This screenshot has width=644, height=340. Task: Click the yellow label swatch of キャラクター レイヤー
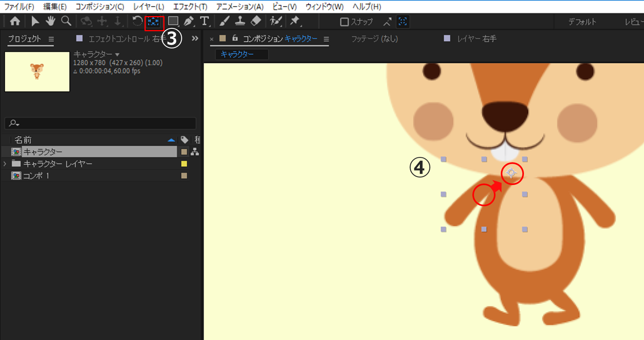coord(184,164)
